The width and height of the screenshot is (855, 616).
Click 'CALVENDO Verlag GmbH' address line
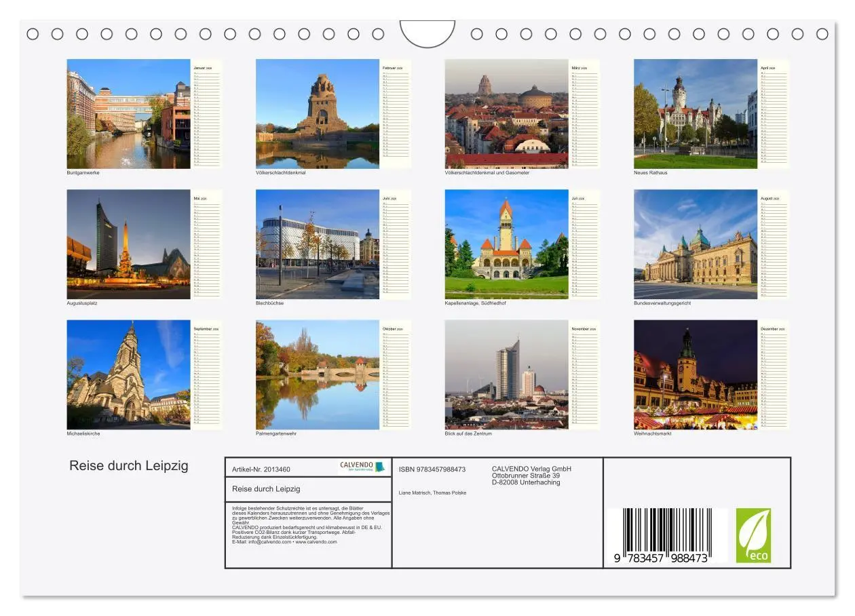(531, 469)
